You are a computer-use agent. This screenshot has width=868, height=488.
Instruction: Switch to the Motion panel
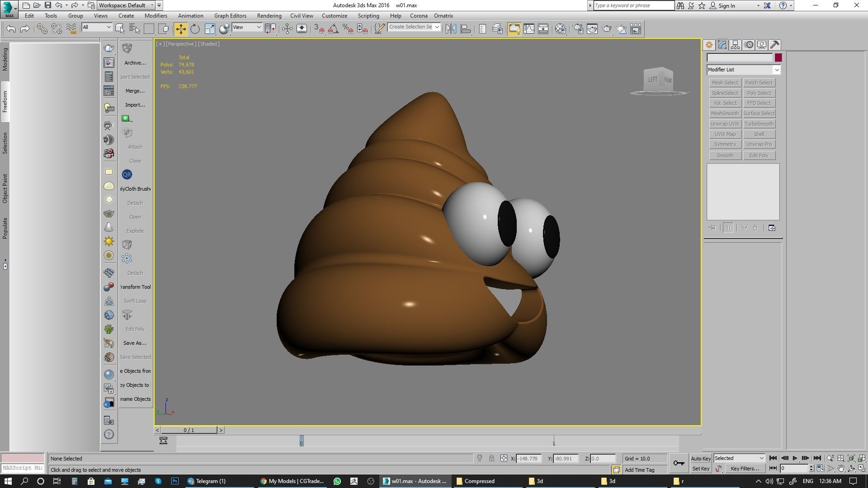(749, 45)
